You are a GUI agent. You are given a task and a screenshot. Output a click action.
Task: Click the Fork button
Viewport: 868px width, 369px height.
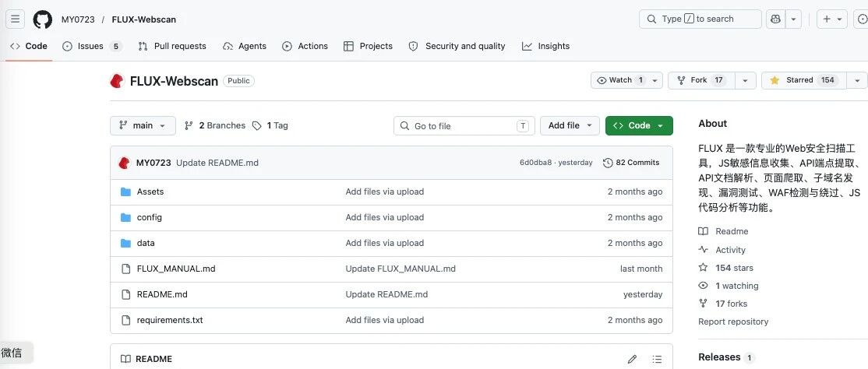(x=701, y=80)
